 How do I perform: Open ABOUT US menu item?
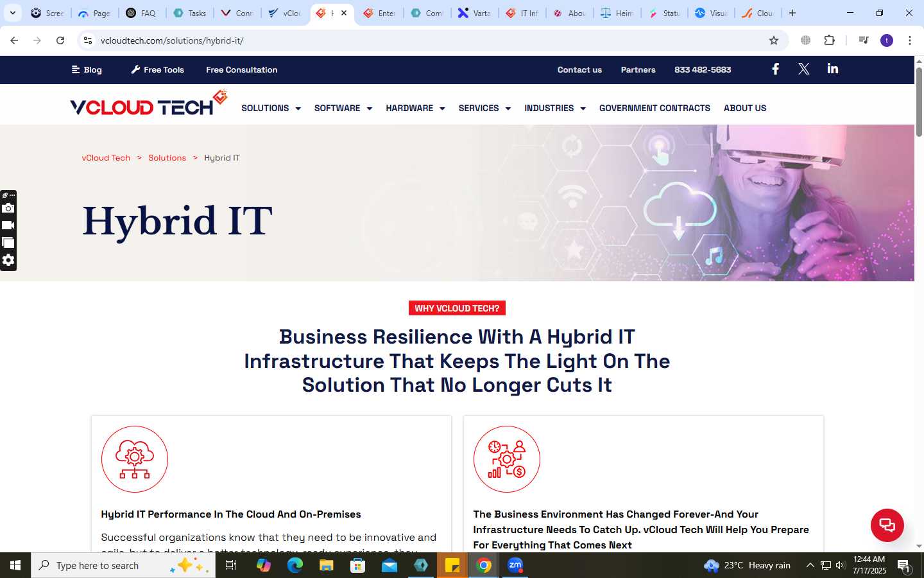[745, 108]
